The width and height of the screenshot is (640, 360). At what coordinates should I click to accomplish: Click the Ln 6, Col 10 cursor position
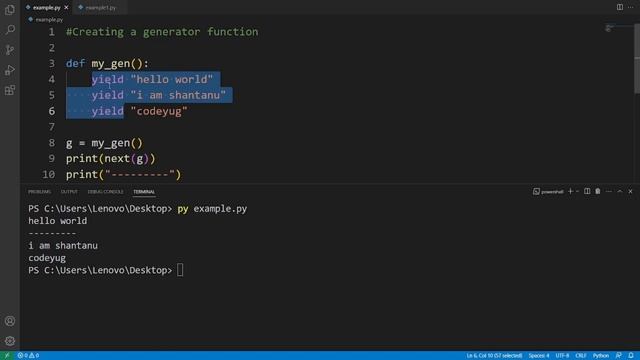click(494, 356)
